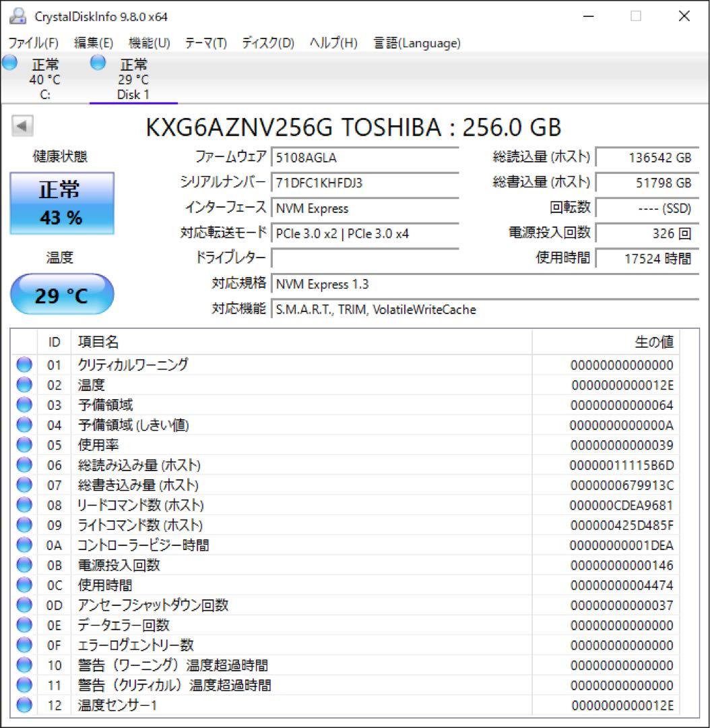Open the ファイル(F) menu
This screenshot has width=710, height=728.
point(34,43)
